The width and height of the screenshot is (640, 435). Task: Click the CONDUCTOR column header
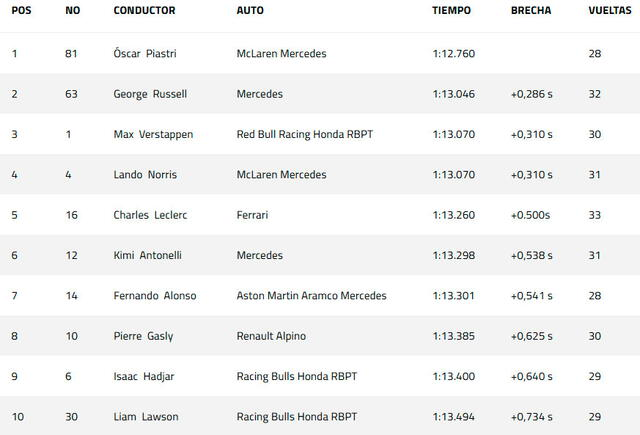click(144, 10)
